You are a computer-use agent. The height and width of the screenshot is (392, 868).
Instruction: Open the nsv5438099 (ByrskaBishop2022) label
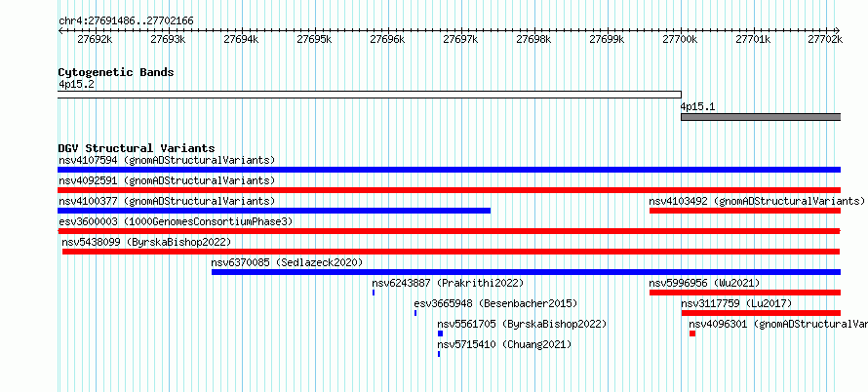[146, 243]
